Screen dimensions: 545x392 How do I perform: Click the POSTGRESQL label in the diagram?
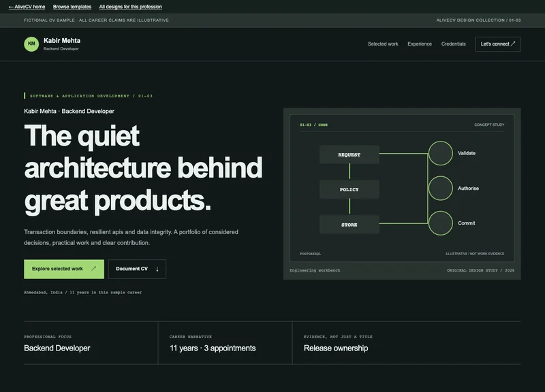click(x=311, y=254)
